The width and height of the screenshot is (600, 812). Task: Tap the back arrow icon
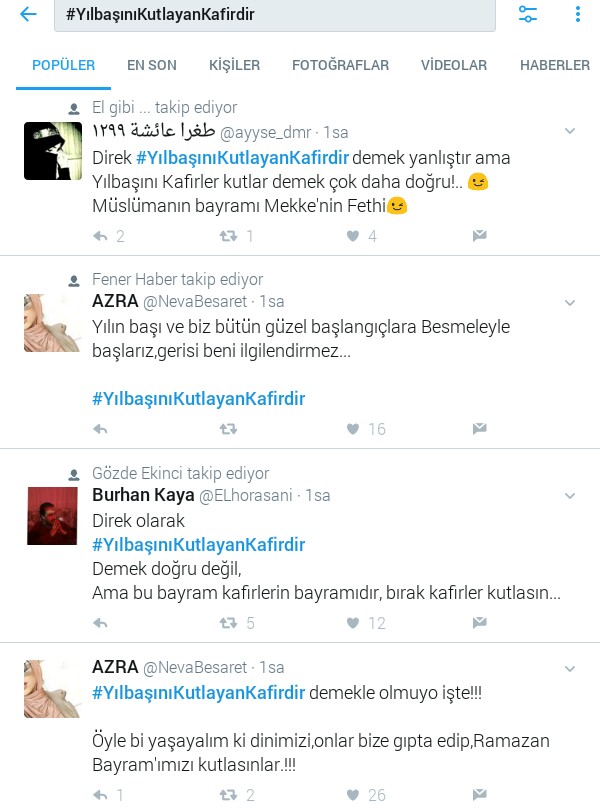pyautogui.click(x=28, y=14)
